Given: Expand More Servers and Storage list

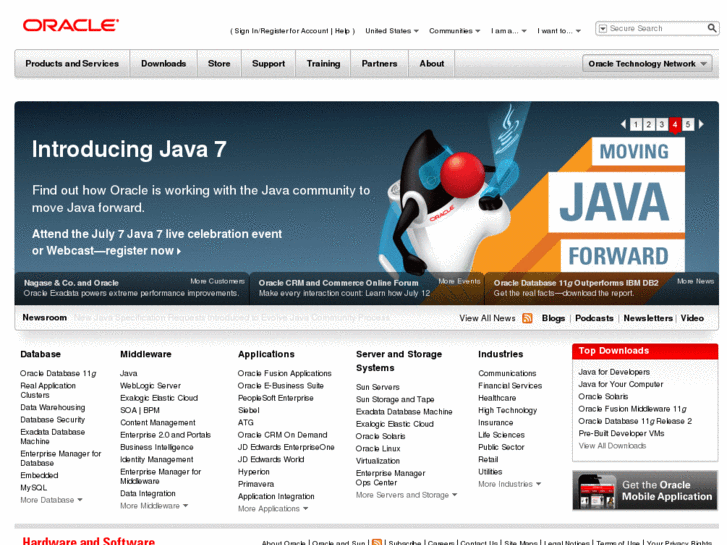Looking at the screenshot, I should (x=406, y=495).
